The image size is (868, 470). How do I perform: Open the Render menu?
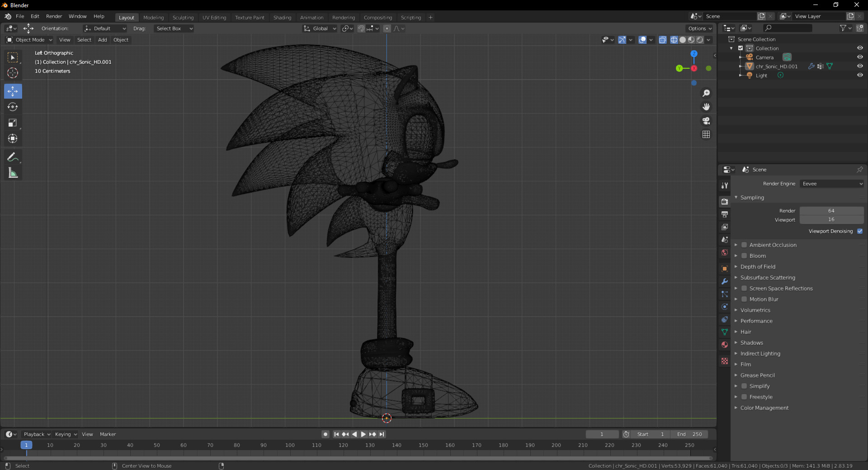[x=54, y=16]
